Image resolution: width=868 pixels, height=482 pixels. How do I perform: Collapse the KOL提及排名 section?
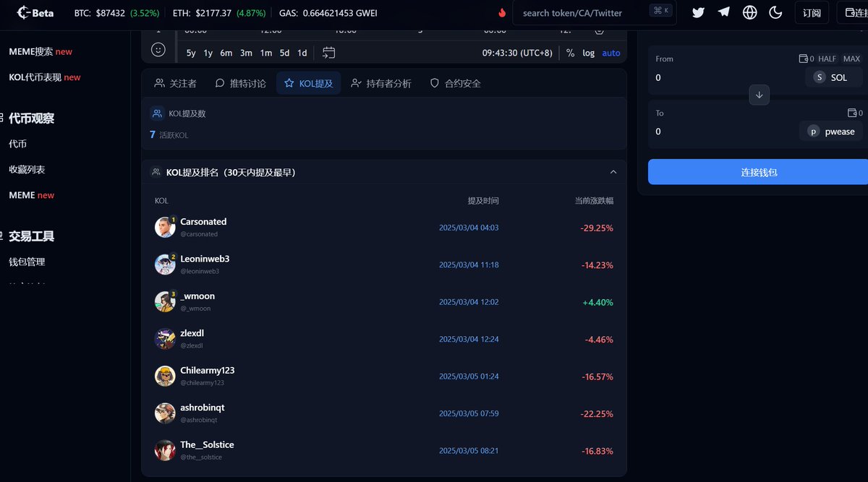click(x=613, y=172)
